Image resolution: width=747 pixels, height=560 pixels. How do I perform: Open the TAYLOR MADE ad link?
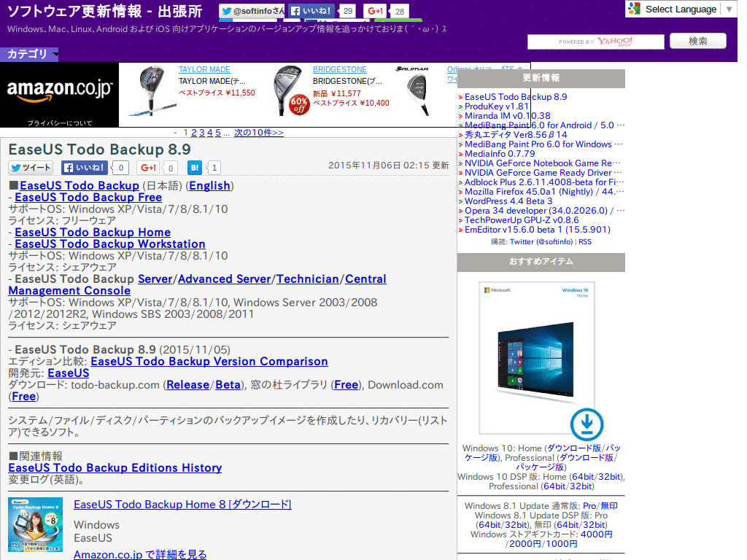point(204,69)
